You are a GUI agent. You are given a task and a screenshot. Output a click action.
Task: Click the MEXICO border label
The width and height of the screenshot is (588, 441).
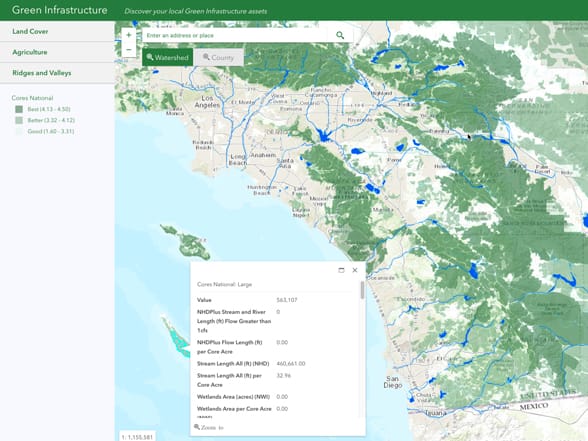click(534, 406)
